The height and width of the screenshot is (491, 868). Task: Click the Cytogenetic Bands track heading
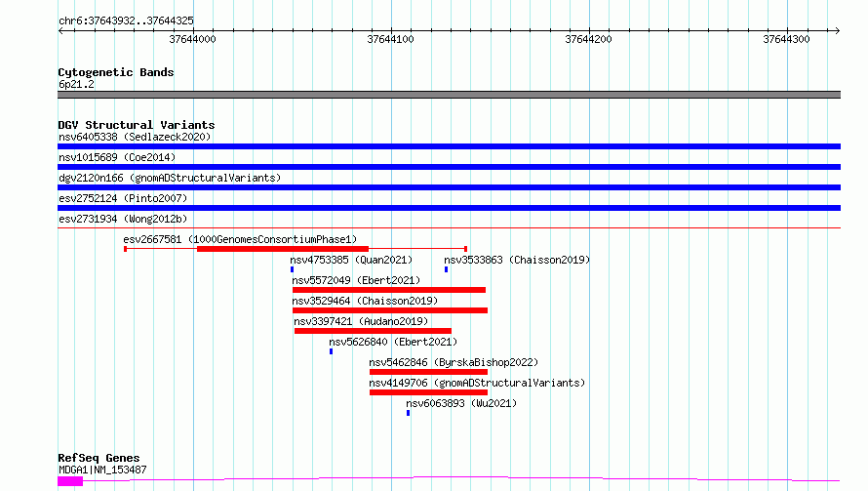116,72
